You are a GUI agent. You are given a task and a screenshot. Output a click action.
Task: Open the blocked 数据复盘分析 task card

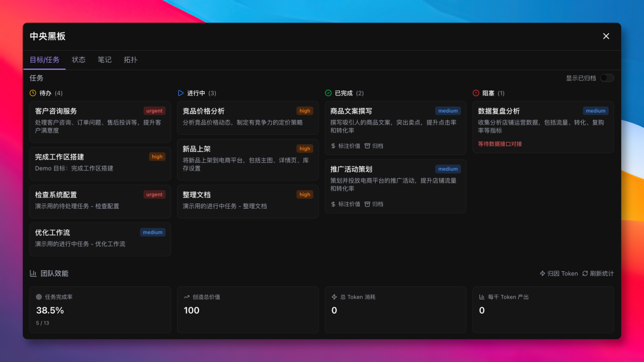click(543, 126)
